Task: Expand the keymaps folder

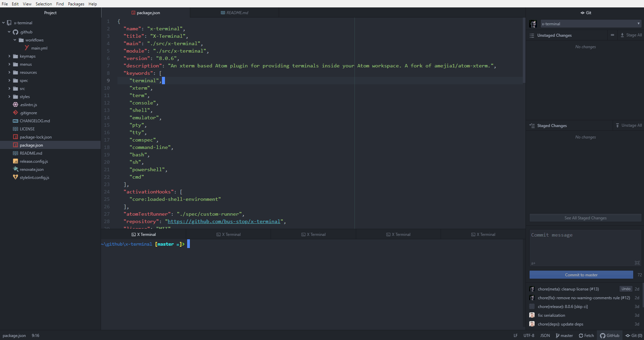Action: [9, 56]
